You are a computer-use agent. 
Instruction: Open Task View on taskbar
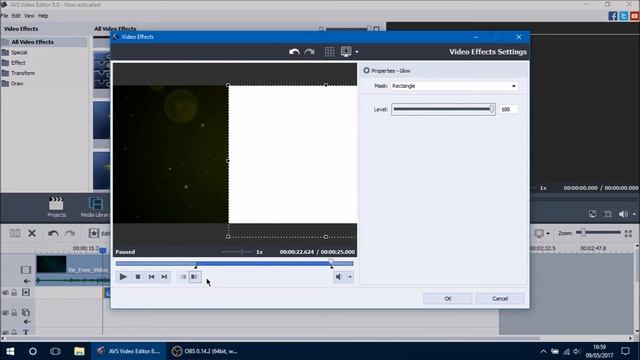pyautogui.click(x=56, y=351)
